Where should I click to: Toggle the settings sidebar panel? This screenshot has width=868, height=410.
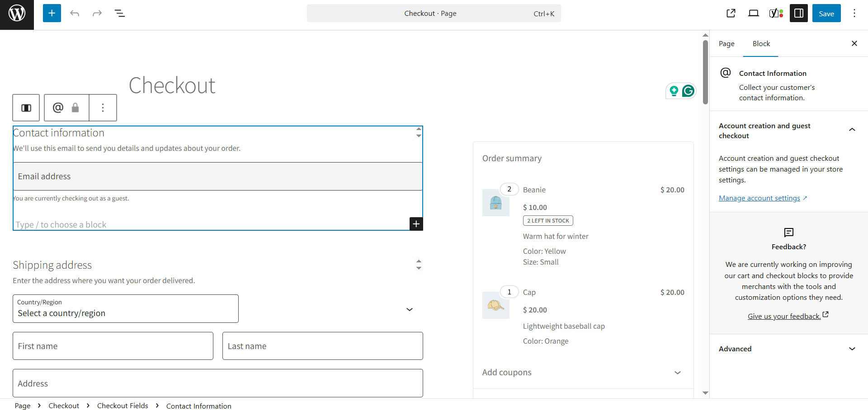[798, 13]
